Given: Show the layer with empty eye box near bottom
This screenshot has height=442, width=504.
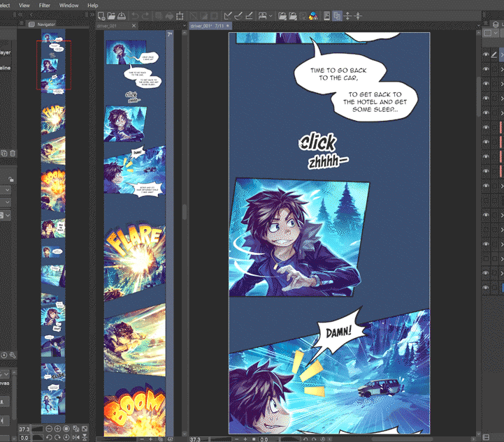Looking at the screenshot, I should 486,258.
